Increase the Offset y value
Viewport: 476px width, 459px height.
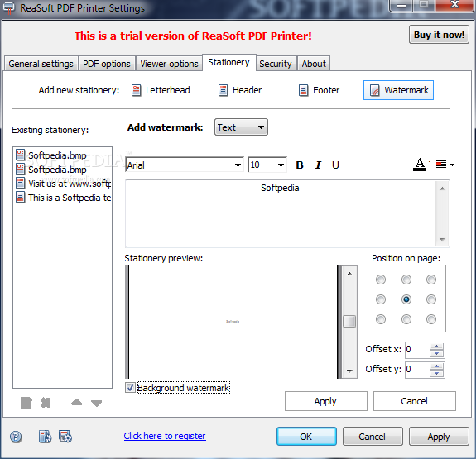point(436,366)
